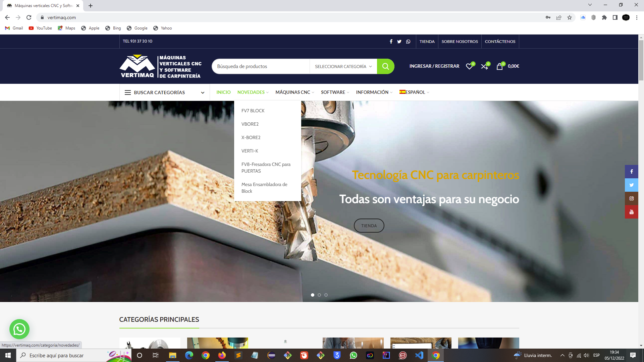This screenshot has height=362, width=644.
Task: Select X-BORE2 from Novedades submenu
Action: click(x=251, y=137)
